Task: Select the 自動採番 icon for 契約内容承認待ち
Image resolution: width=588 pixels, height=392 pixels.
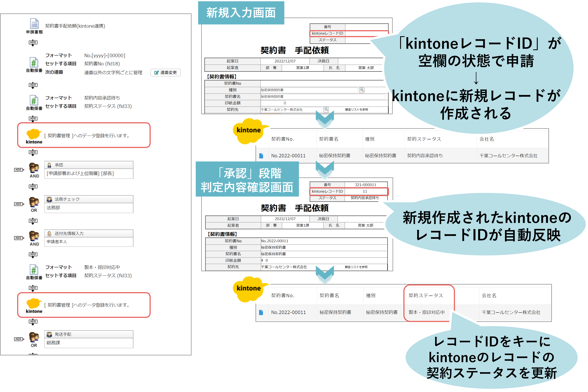Action: [34, 100]
